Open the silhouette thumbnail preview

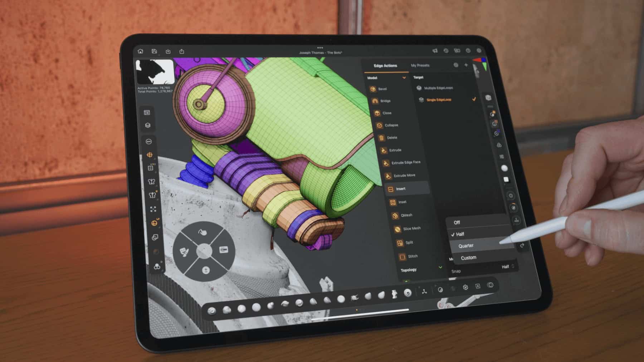(155, 72)
